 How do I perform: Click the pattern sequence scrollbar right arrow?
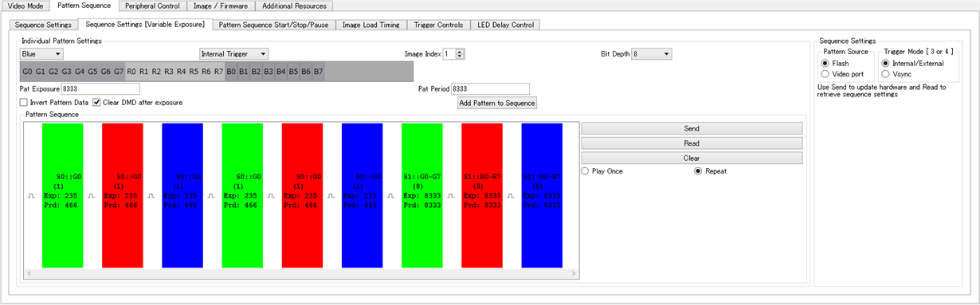pyautogui.click(x=573, y=274)
